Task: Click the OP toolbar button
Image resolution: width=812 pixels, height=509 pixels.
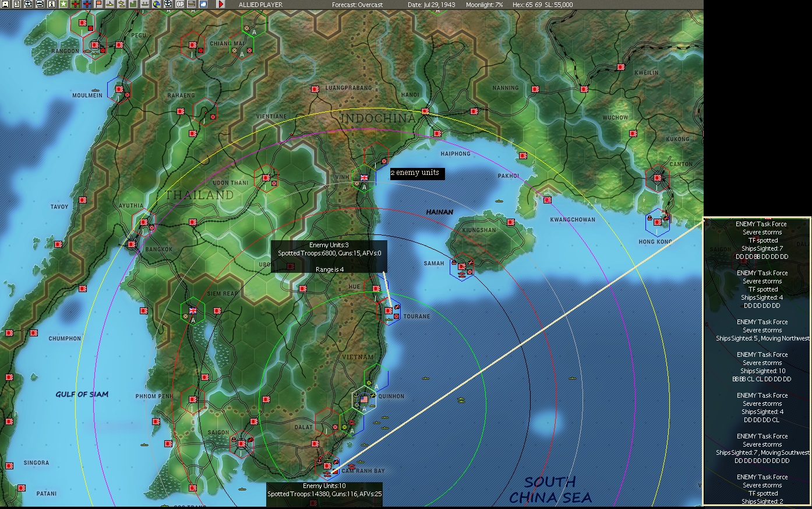Action: (179, 4)
